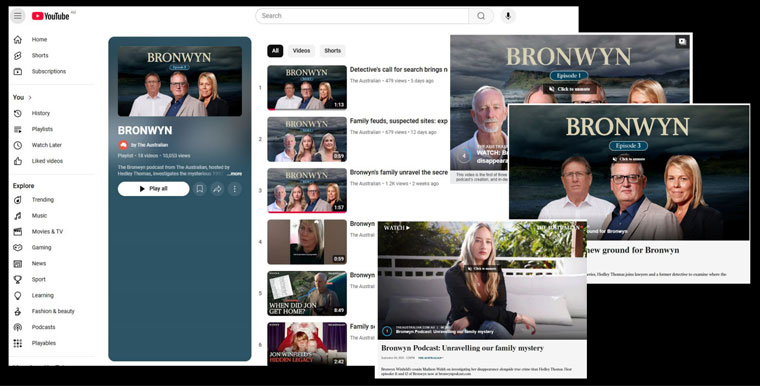Click Episode 3 'Click to unmute' overlay
This screenshot has width=760, height=386.
coord(628,159)
